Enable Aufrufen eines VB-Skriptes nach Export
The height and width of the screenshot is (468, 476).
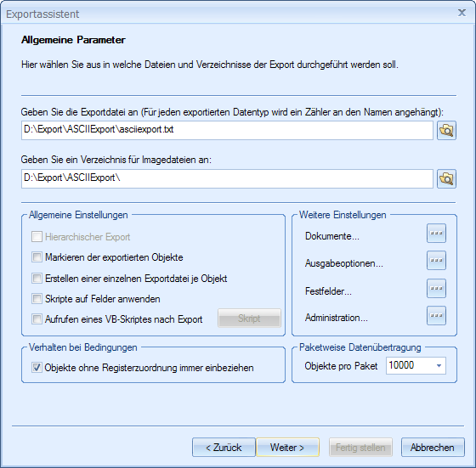point(37,319)
